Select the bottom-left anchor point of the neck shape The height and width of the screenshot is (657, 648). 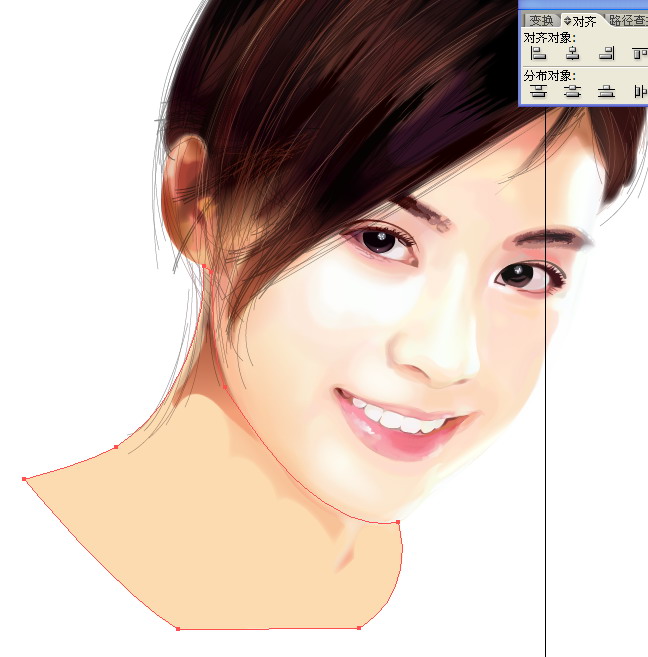(177, 629)
